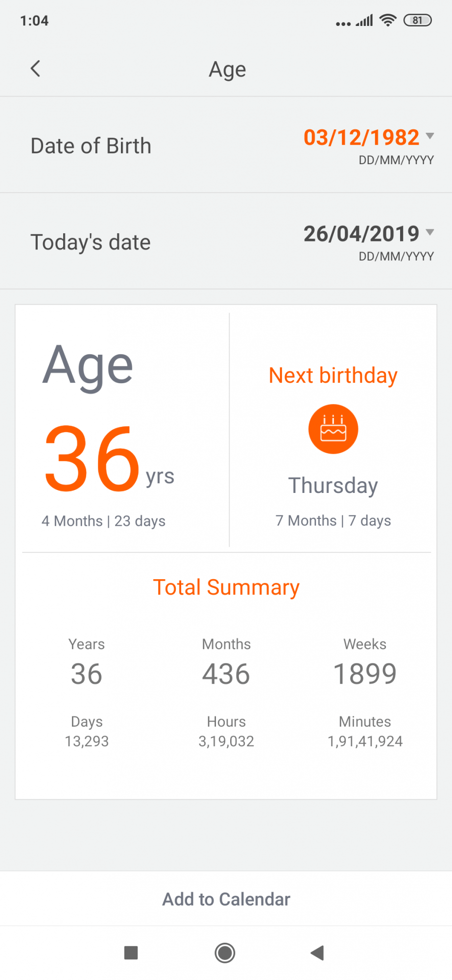
Task: Open the Date of Birth dropdown arrow
Action: [430, 136]
